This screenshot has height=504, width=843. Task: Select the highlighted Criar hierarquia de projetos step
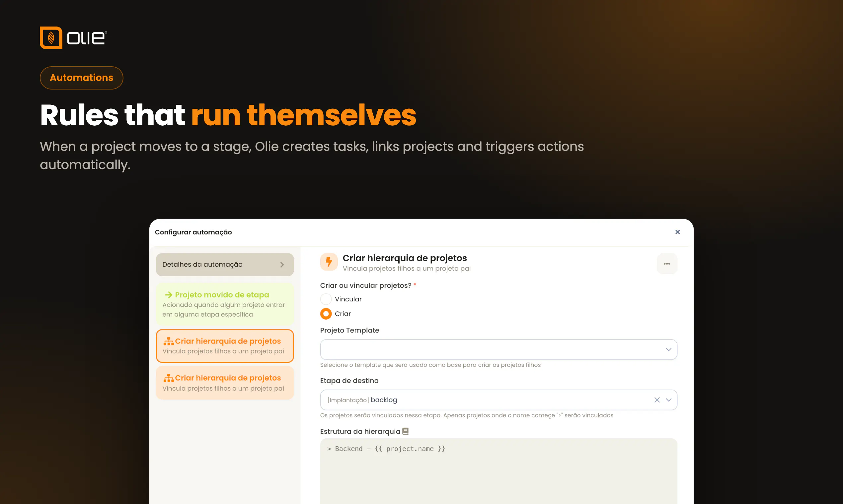(225, 346)
